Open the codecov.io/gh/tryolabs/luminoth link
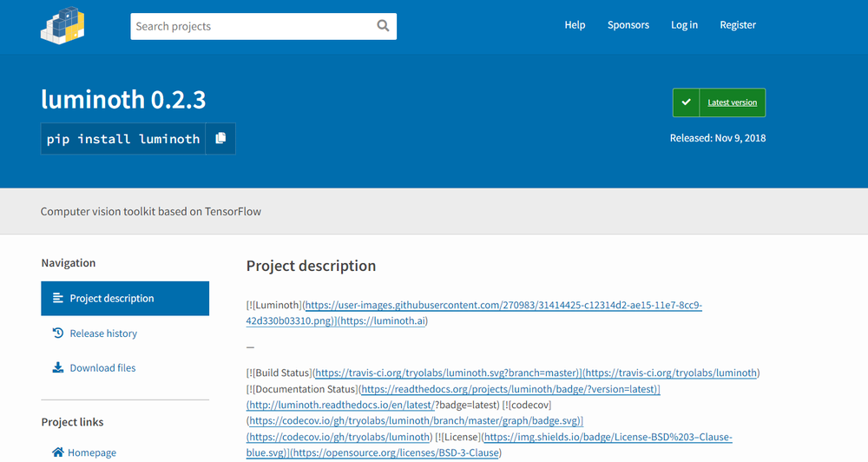868x462 pixels. [x=339, y=437]
